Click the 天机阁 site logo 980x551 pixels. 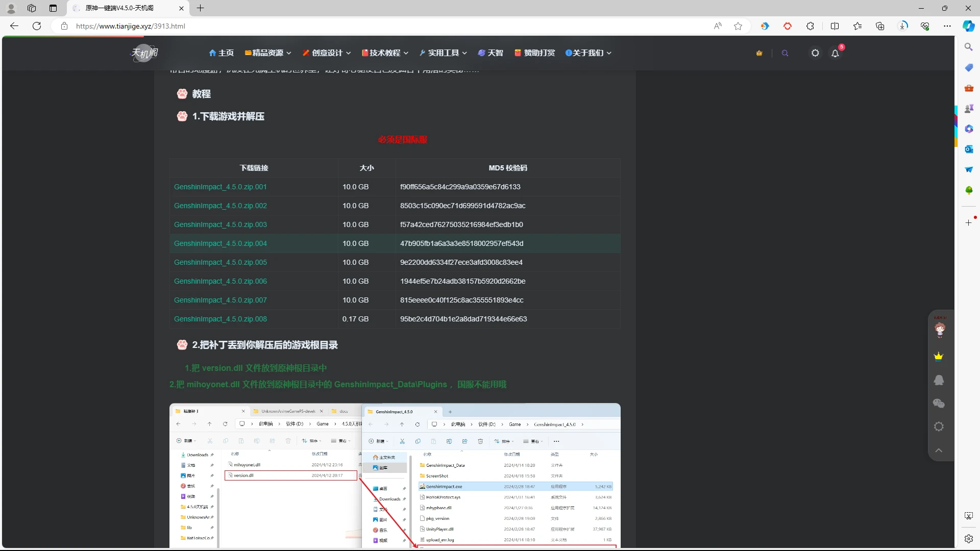pos(144,53)
